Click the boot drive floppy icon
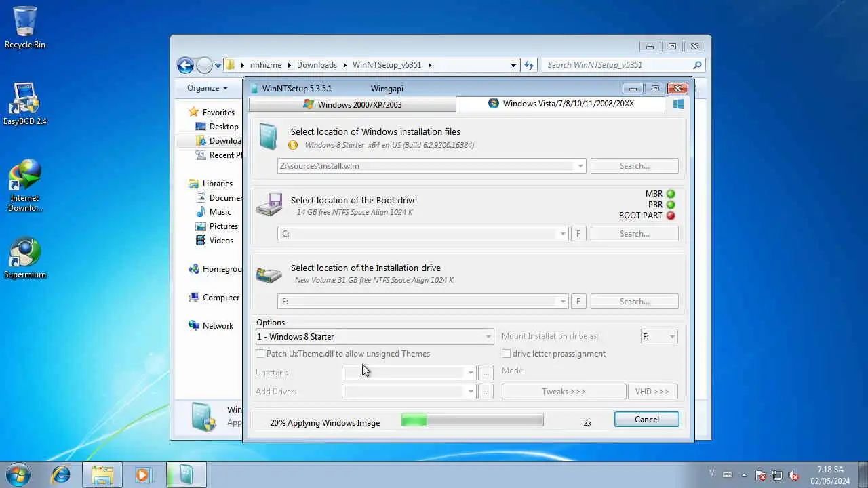The image size is (868, 488). point(269,205)
